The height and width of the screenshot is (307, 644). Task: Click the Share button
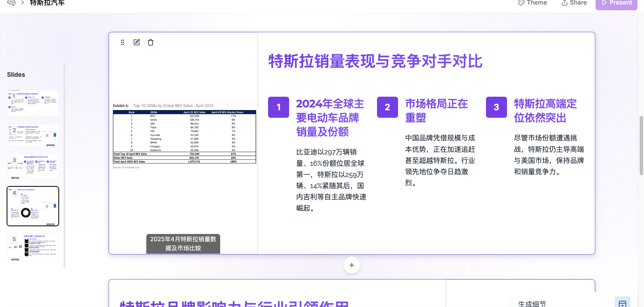click(x=574, y=3)
